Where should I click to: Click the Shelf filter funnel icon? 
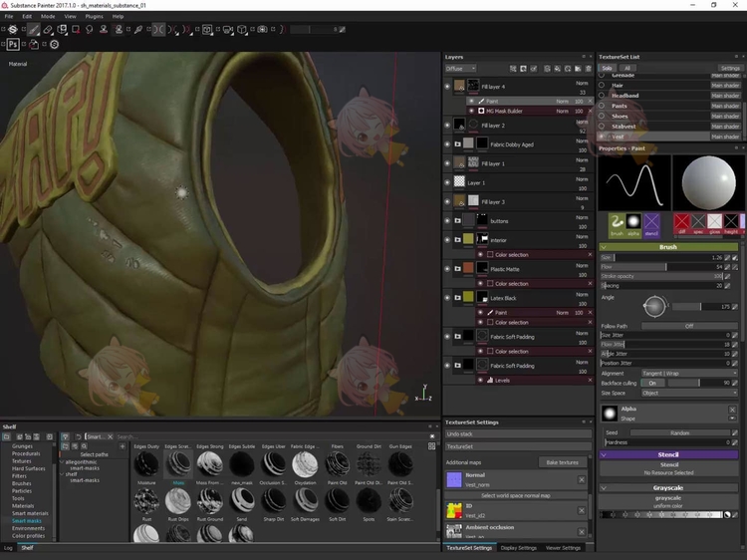pos(66,436)
